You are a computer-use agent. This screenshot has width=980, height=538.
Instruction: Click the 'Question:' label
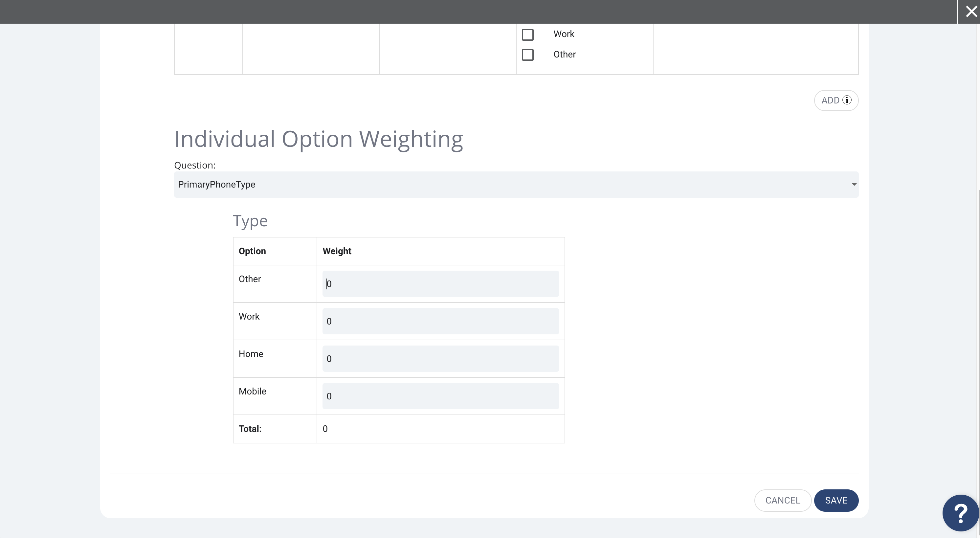[195, 165]
